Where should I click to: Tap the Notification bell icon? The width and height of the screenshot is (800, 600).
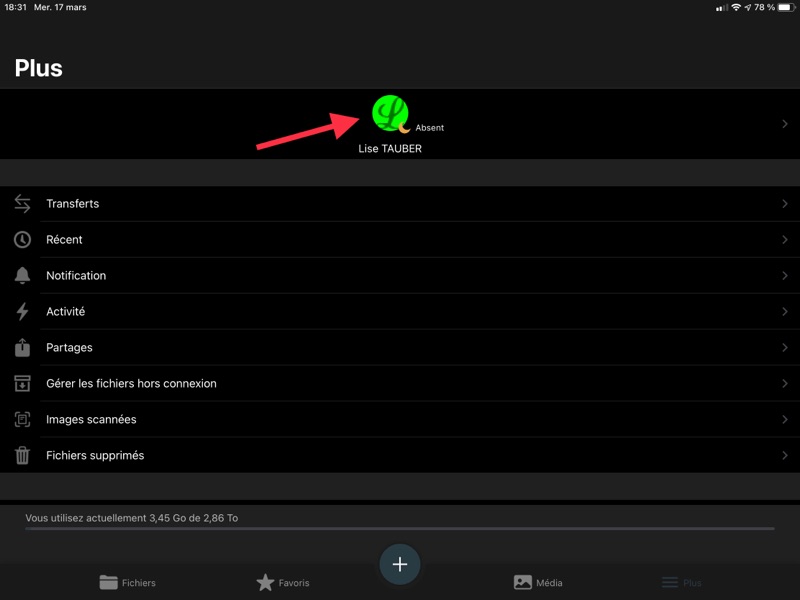[22, 276]
